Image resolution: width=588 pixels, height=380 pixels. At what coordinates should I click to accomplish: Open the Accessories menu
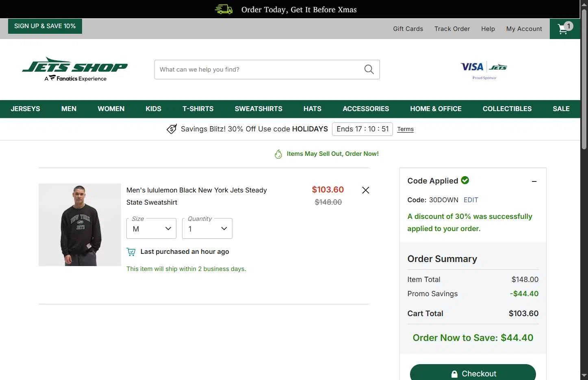(x=366, y=109)
